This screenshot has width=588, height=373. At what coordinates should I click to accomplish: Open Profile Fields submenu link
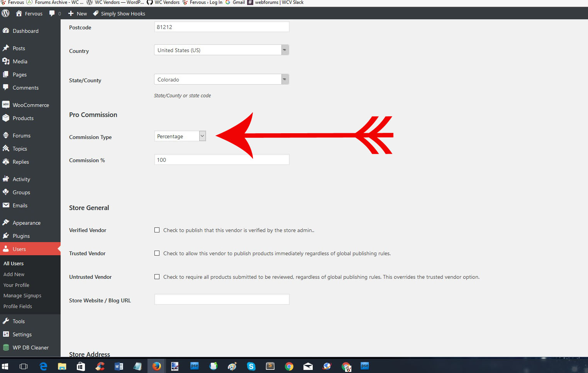pyautogui.click(x=18, y=306)
